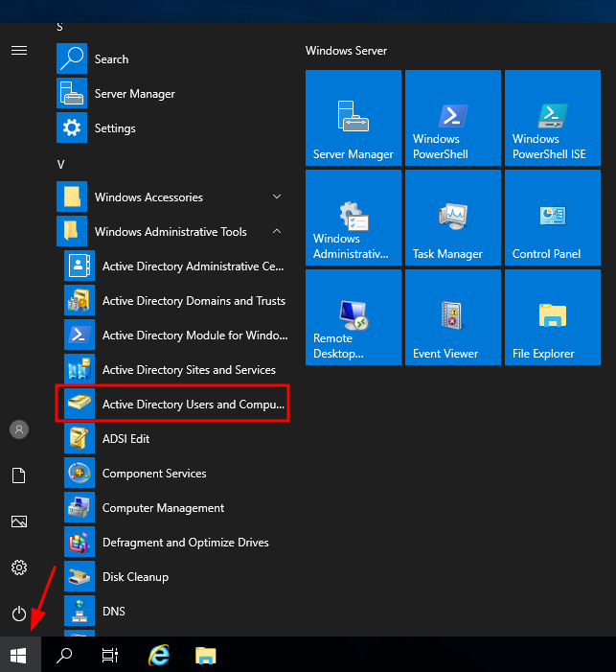Open the Event Viewer tile

(453, 317)
